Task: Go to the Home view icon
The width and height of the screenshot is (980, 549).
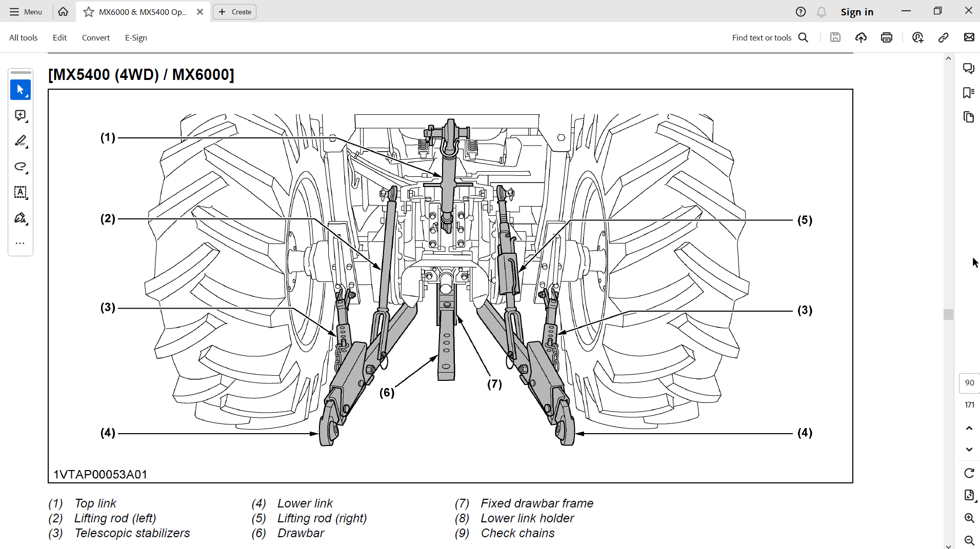Action: point(63,12)
